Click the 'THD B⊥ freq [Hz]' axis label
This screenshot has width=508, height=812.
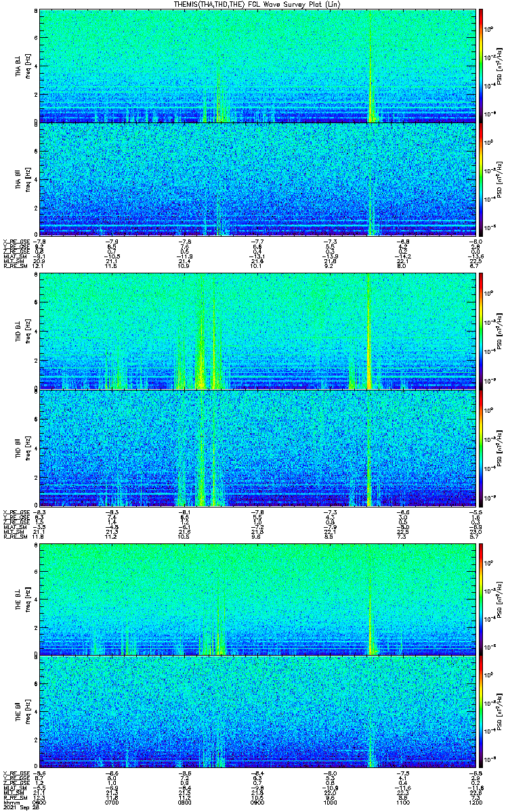[22, 332]
